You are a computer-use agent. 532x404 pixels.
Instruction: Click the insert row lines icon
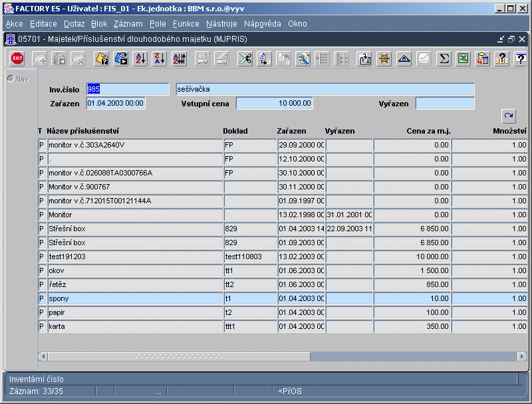[x=322, y=58]
